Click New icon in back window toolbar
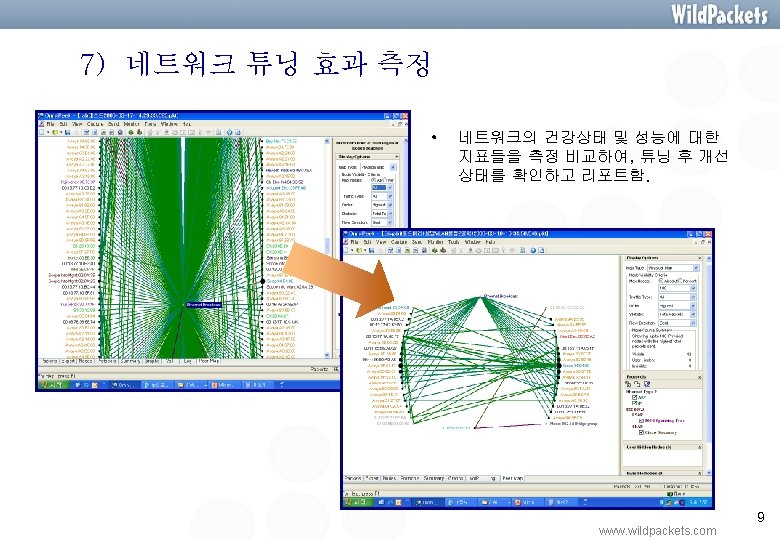780x540 pixels. [x=43, y=132]
